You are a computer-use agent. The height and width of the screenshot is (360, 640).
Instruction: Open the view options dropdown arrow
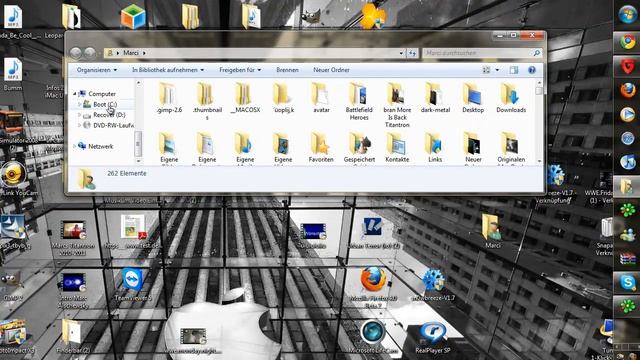coord(497,70)
